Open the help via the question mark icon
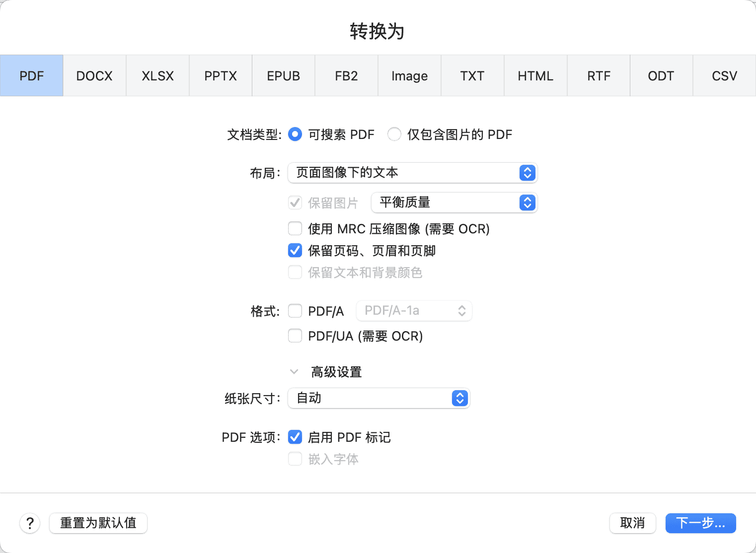Image resolution: width=756 pixels, height=553 pixels. [x=30, y=523]
